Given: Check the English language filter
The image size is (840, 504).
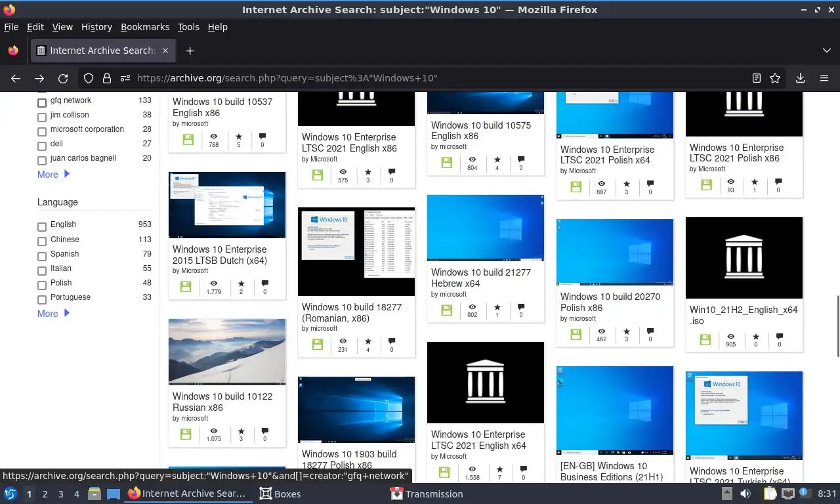Looking at the screenshot, I should pos(42,227).
